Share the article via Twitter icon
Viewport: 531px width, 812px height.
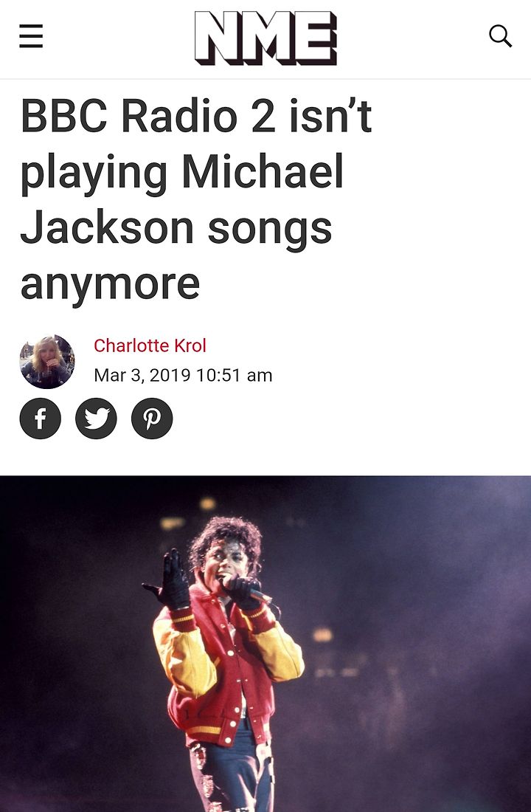tap(97, 419)
